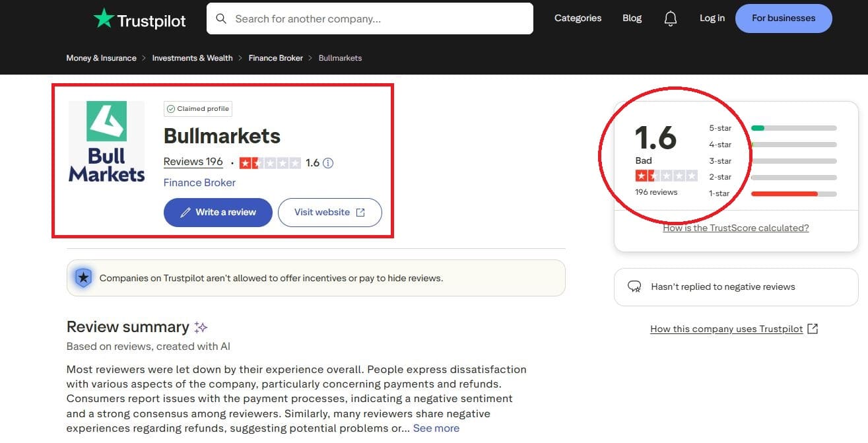Click the company search input field
This screenshot has width=868, height=443.
point(370,18)
